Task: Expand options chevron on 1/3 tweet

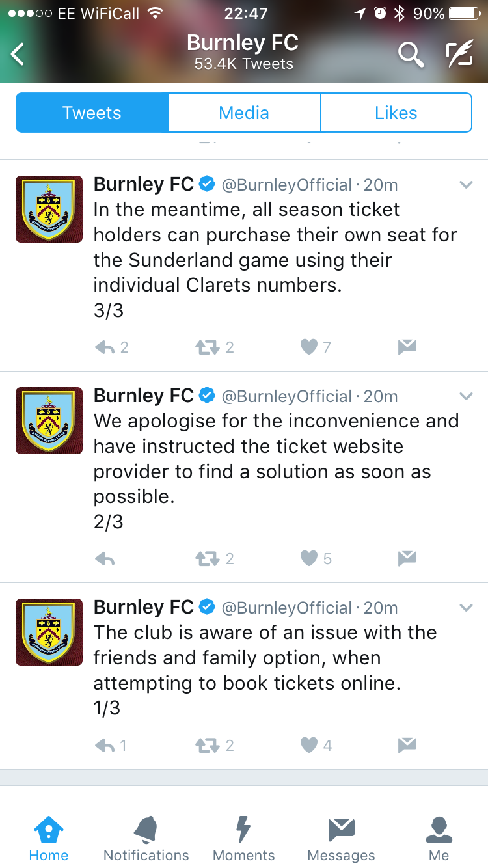Action: pyautogui.click(x=466, y=608)
